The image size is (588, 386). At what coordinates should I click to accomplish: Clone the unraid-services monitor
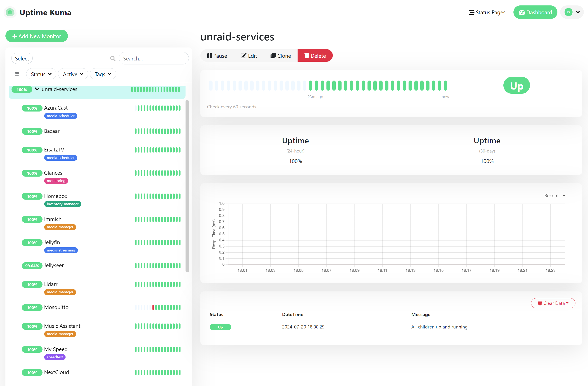281,56
